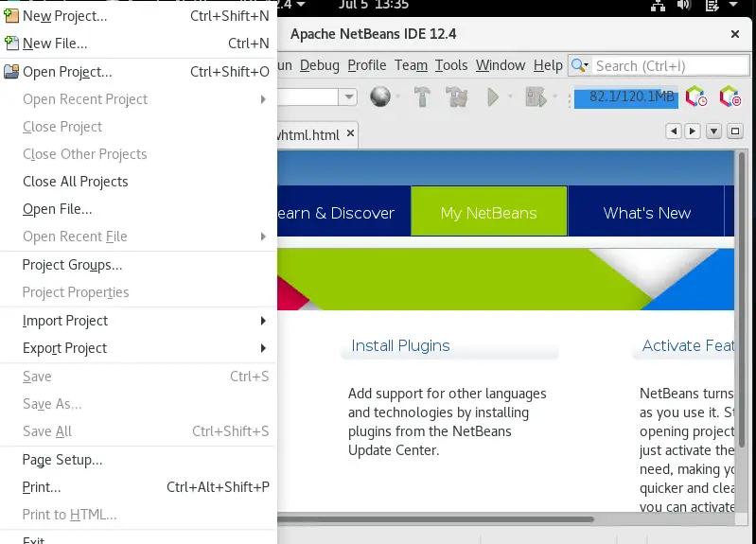Click the Profile IDE clock icon
This screenshot has width=756, height=544.
[x=696, y=97]
